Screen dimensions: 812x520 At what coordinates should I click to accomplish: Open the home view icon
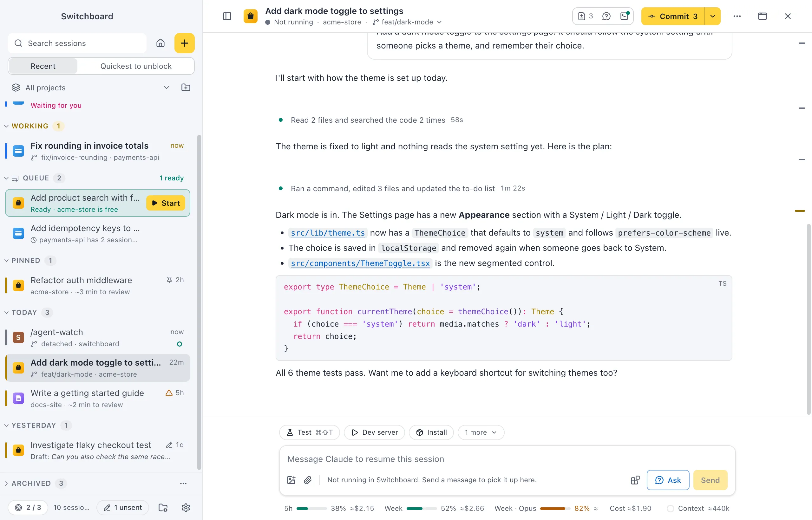(x=160, y=43)
